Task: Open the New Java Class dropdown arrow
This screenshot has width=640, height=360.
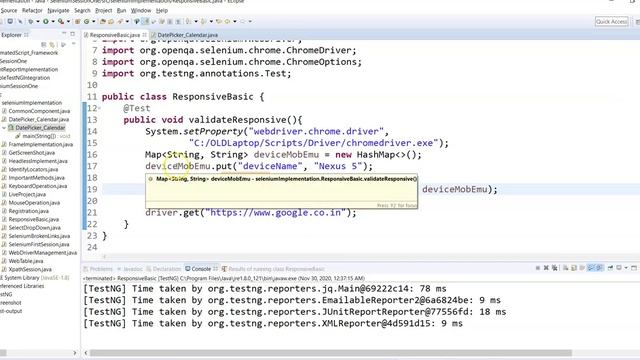Action: tap(93, 21)
